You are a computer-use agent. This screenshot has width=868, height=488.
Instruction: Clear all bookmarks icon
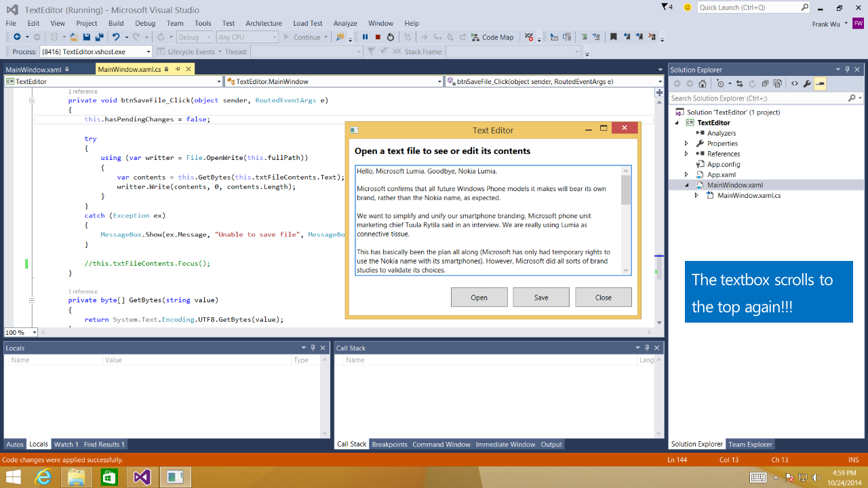[x=652, y=37]
